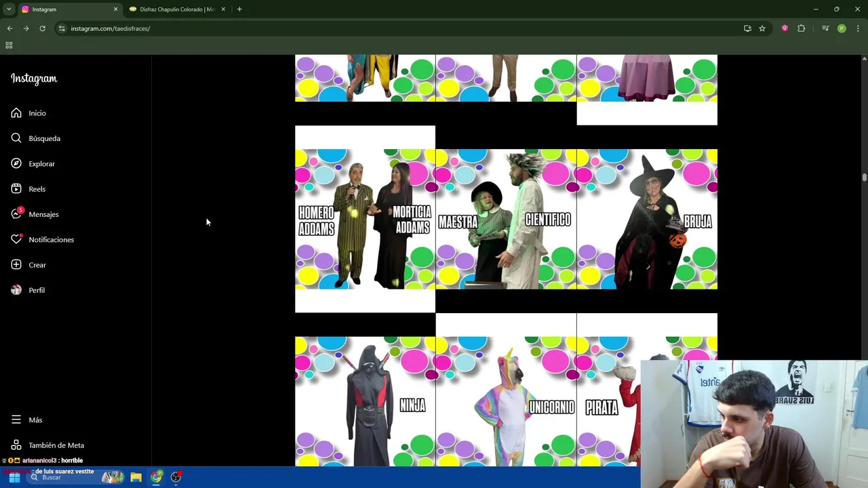Open Reels from the sidebar

click(28, 189)
